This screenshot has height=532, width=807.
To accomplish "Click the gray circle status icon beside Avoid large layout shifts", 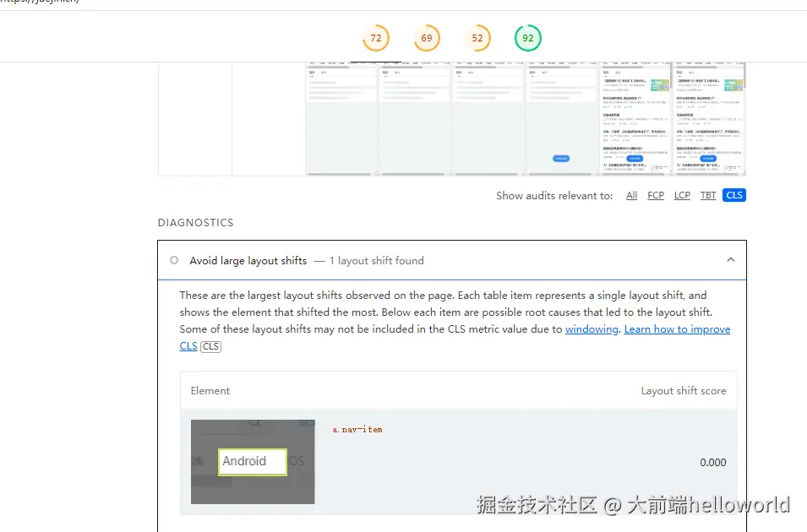I will pos(174,260).
